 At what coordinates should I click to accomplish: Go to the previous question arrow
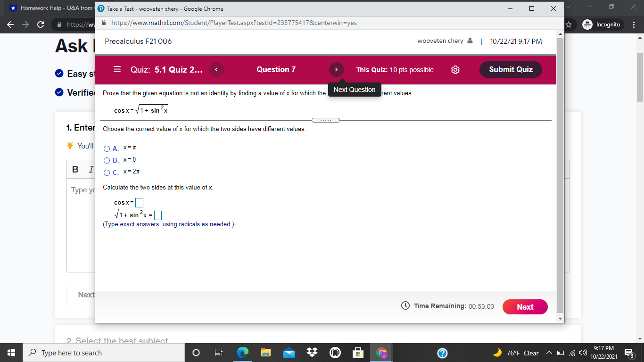(x=216, y=69)
